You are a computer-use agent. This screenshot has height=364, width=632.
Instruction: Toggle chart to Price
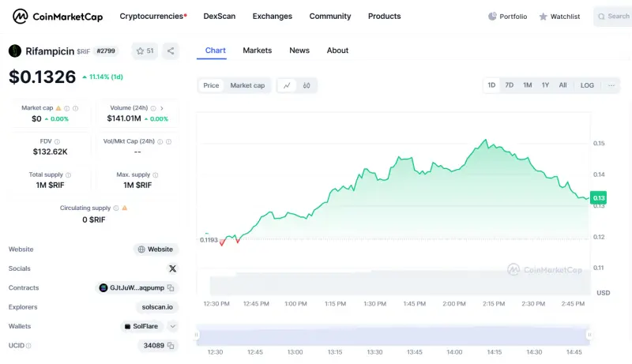pos(211,85)
